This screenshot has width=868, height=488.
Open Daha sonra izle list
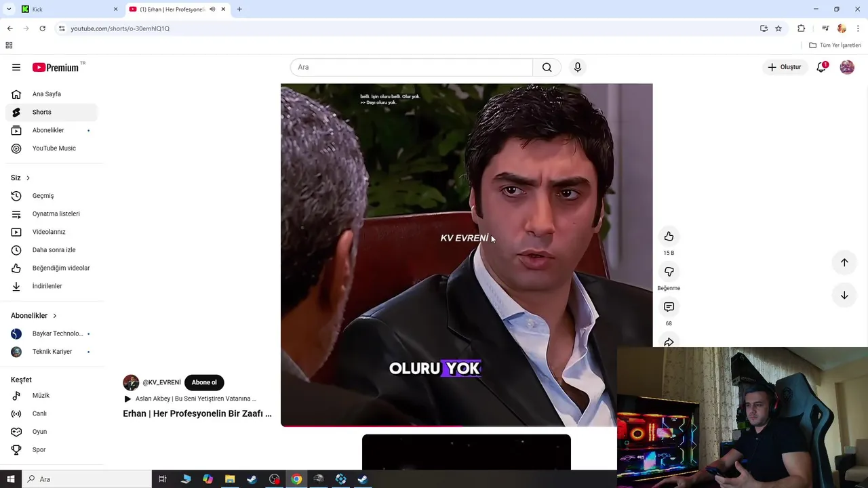(52, 250)
